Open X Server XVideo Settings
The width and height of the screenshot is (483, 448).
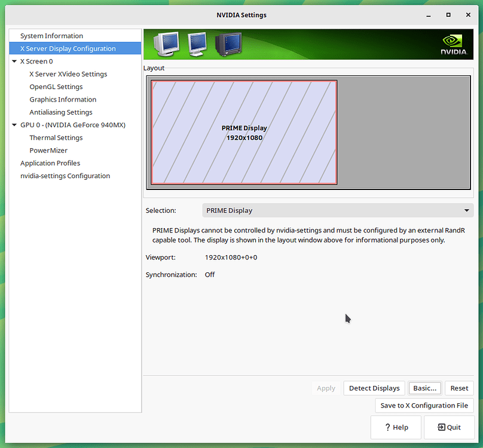(68, 74)
